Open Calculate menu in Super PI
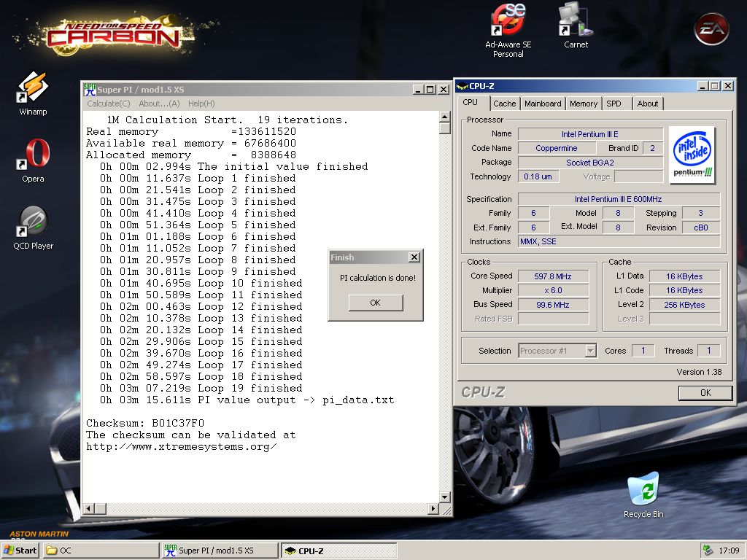 (109, 104)
